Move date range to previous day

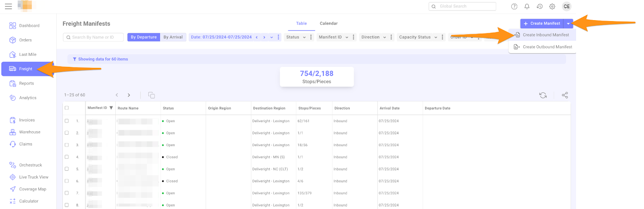click(x=257, y=37)
